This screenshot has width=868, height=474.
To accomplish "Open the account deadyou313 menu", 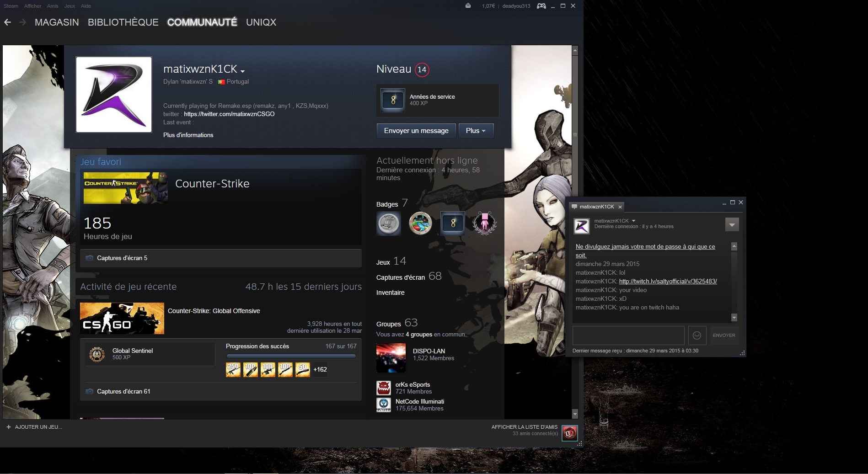I will tap(516, 6).
